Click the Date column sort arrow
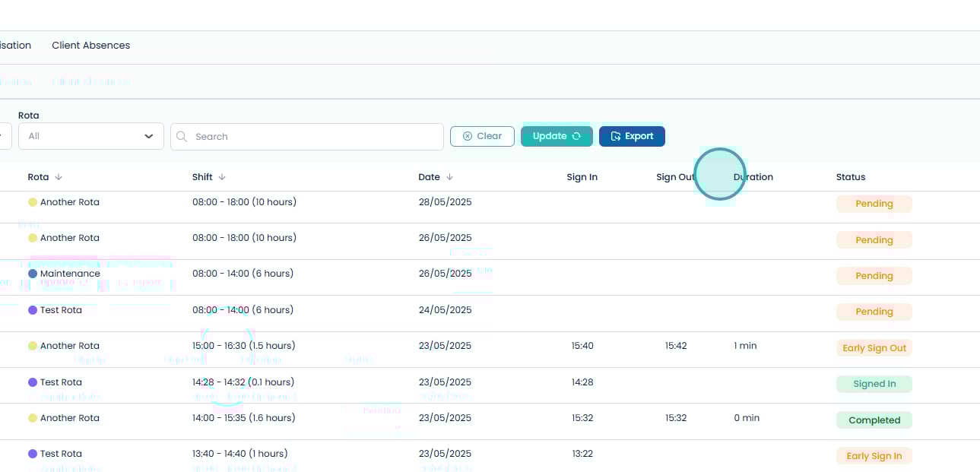 point(449,177)
